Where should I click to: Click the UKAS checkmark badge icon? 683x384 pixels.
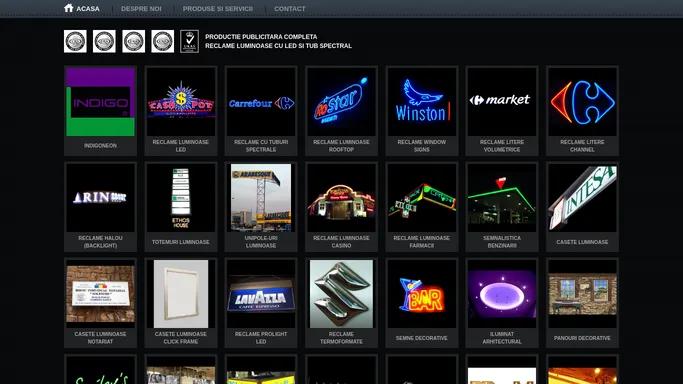pyautogui.click(x=189, y=41)
